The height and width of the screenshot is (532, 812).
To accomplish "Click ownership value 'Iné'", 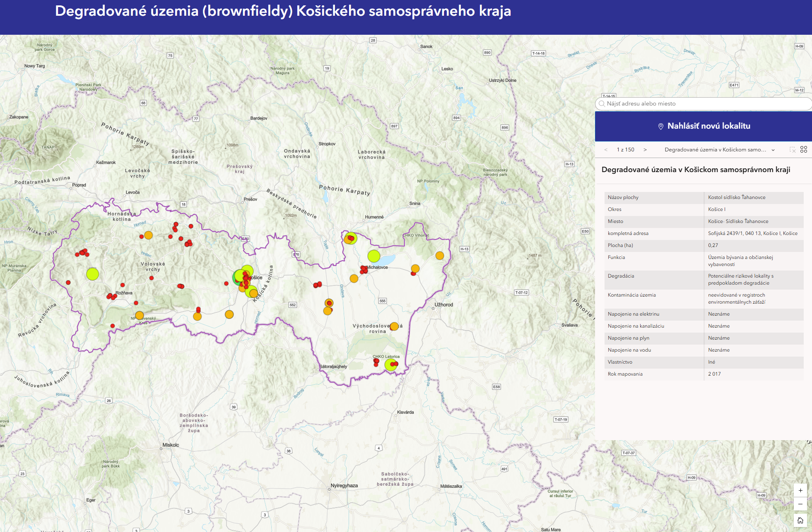I will pos(711,362).
